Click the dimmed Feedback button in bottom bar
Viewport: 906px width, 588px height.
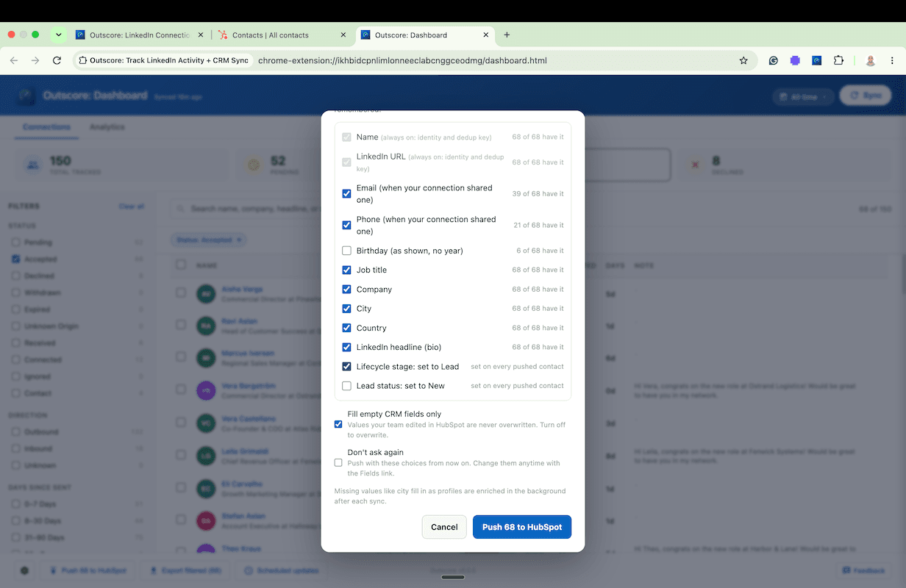pyautogui.click(x=864, y=570)
